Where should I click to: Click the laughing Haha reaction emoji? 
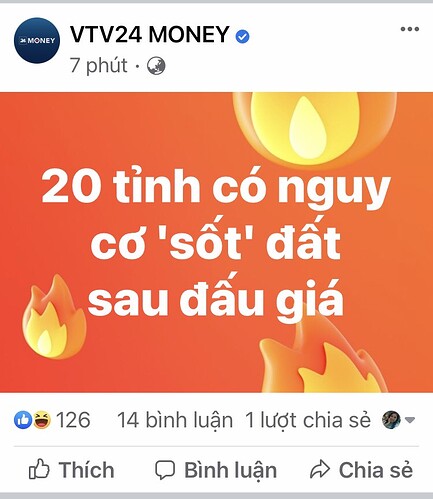(x=42, y=420)
